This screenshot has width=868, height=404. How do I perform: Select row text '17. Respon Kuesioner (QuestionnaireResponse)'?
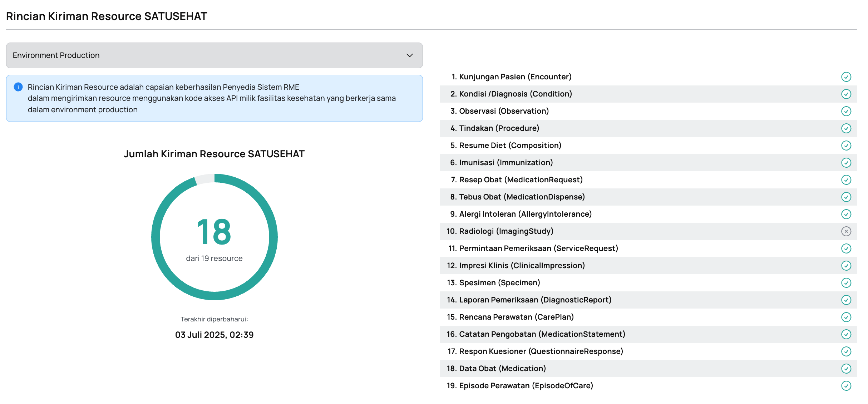tap(536, 351)
